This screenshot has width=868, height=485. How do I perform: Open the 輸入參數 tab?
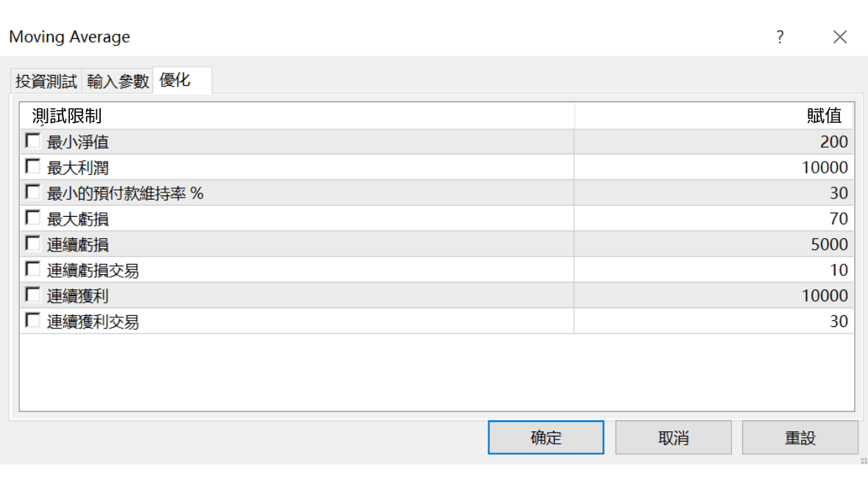(x=118, y=82)
